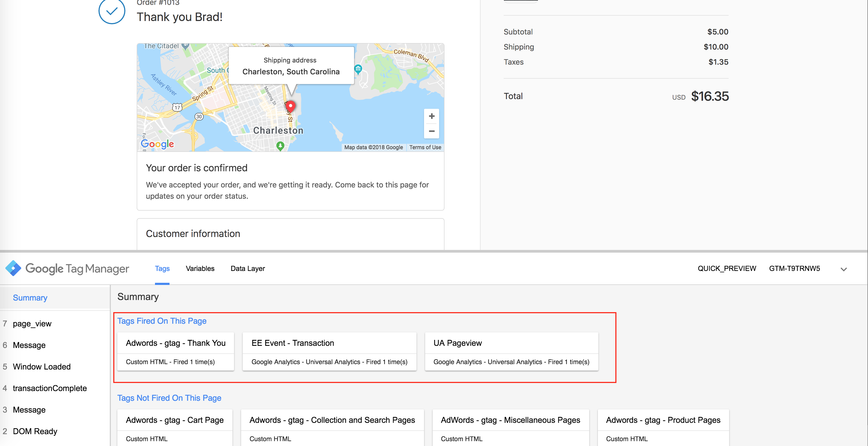Viewport: 868px width, 446px height.
Task: Zoom in on the map
Action: (x=431, y=116)
